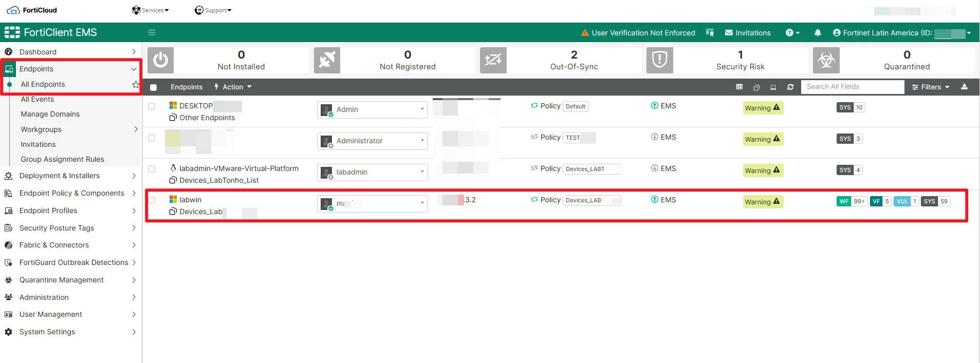This screenshot has width=980, height=363.
Task: Toggle the sidebar hamburger menu icon
Action: [152, 32]
